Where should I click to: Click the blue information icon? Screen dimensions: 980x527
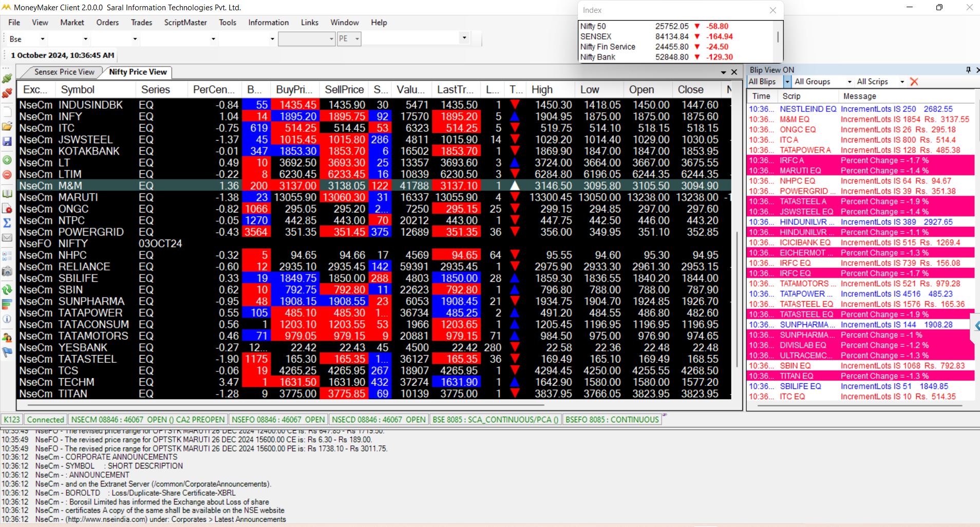pos(7,319)
